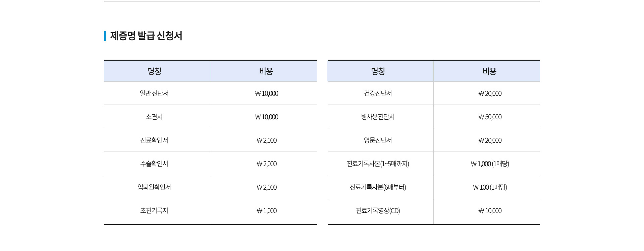Click the 제증명 발급 신청서 heading

click(146, 36)
